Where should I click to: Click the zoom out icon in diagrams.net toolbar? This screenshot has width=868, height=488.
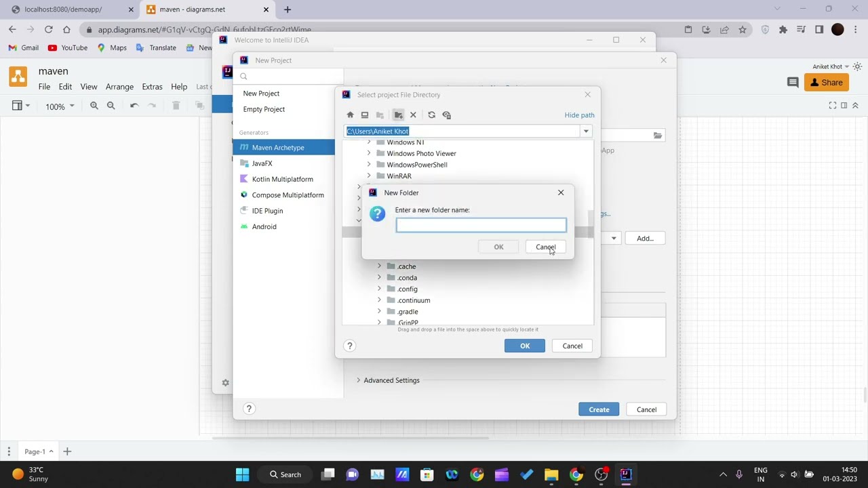(111, 106)
